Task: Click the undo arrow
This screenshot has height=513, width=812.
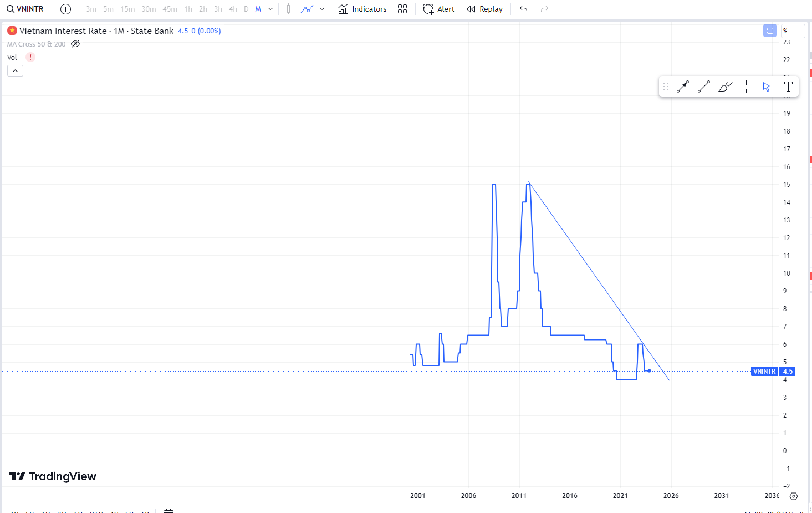Action: coord(523,9)
